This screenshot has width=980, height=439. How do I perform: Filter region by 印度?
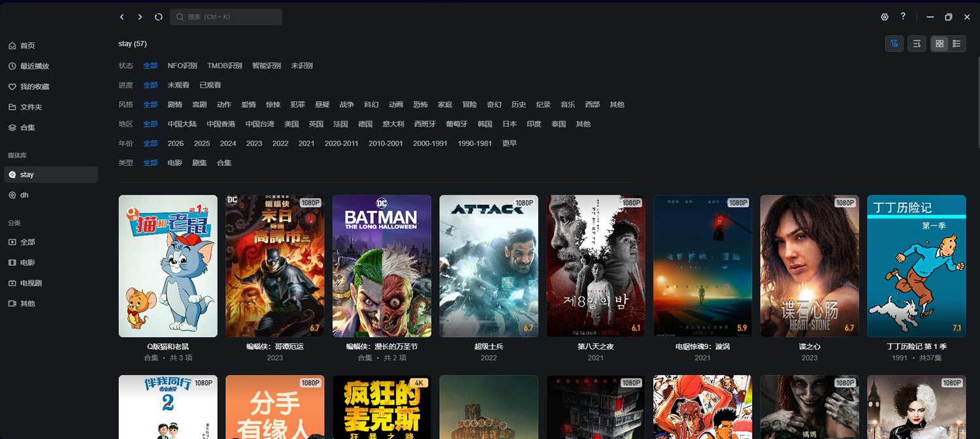coord(534,123)
